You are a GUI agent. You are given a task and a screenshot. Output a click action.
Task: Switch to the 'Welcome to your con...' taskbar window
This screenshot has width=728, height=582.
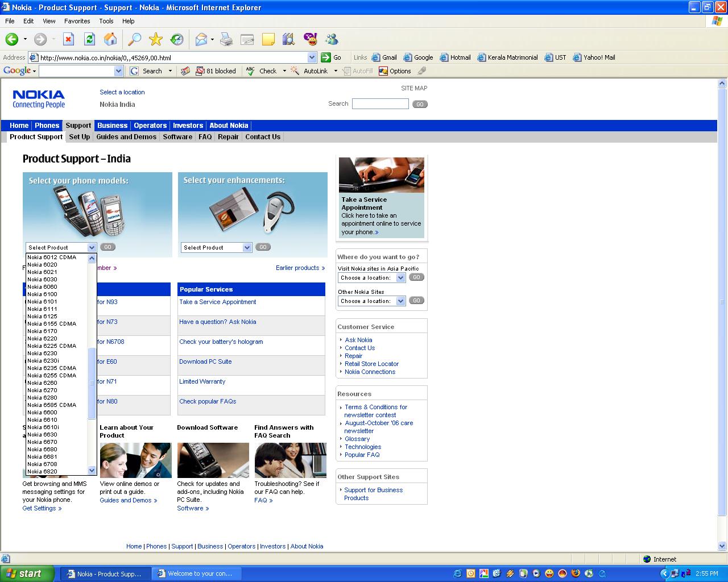(x=197, y=573)
